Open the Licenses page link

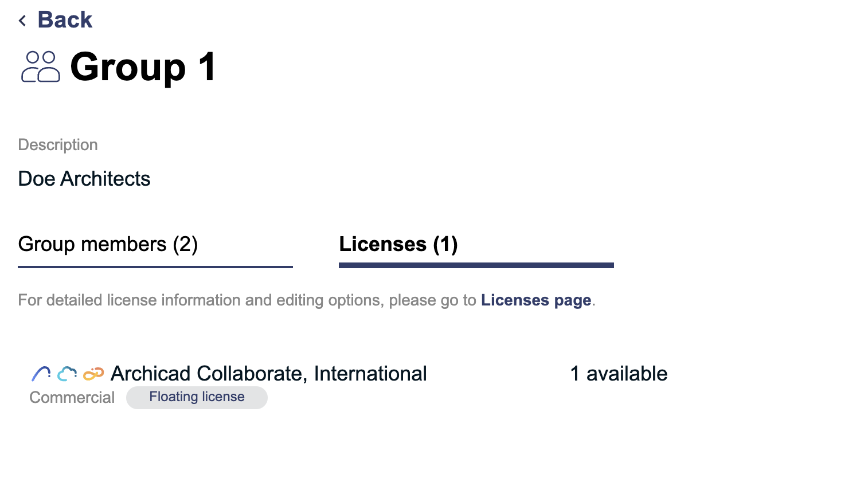point(536,300)
